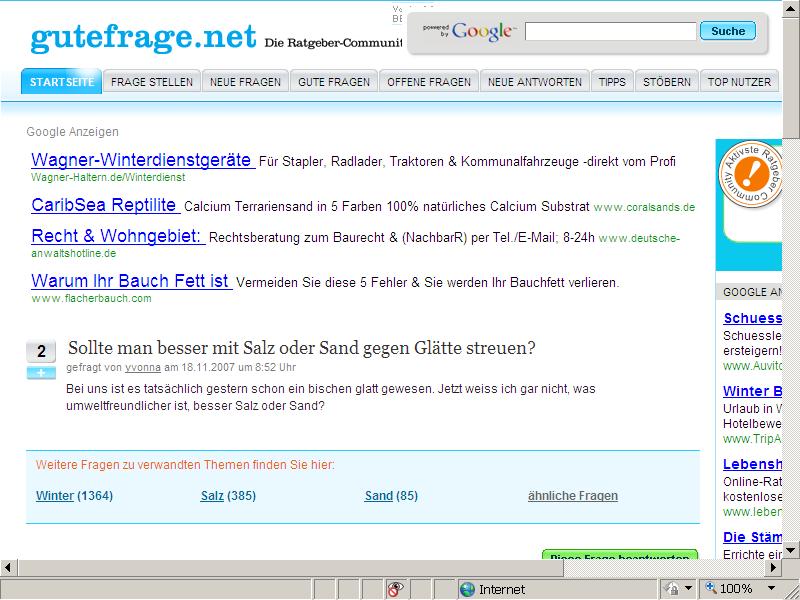
Task: Click the Winter B sidebar ad link
Action: [x=752, y=391]
